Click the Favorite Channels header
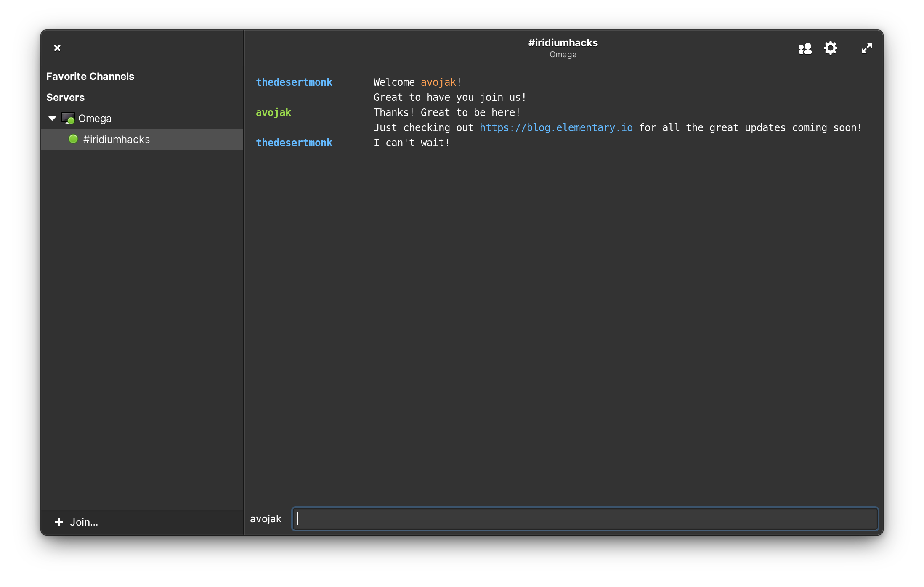The width and height of the screenshot is (924, 587). point(90,77)
